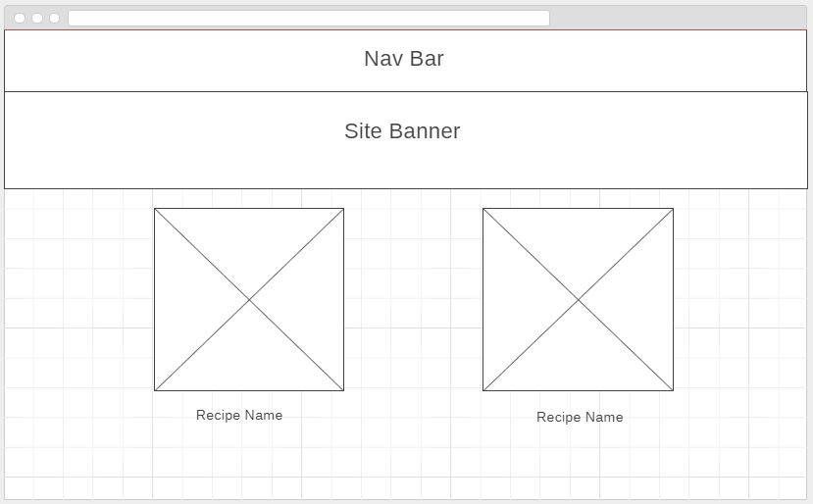Click the top-right corner of left image placeholder

point(343,209)
